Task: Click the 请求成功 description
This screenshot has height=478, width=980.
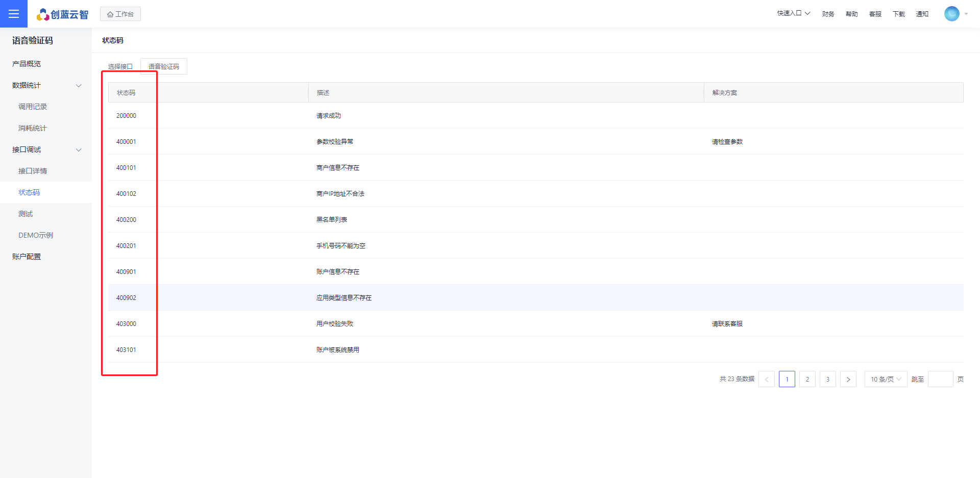Action: (x=329, y=116)
